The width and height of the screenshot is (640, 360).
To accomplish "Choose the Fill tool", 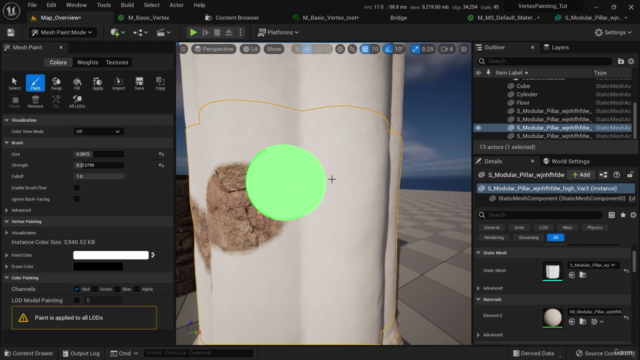I will coord(77,83).
